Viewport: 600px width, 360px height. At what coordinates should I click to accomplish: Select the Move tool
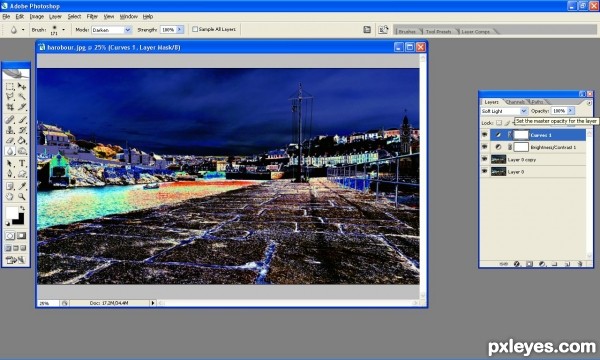[x=22, y=87]
